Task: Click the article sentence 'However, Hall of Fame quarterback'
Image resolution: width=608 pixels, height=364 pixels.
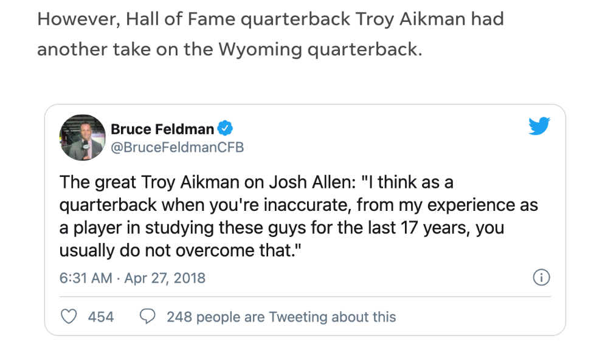Action: pos(271,19)
